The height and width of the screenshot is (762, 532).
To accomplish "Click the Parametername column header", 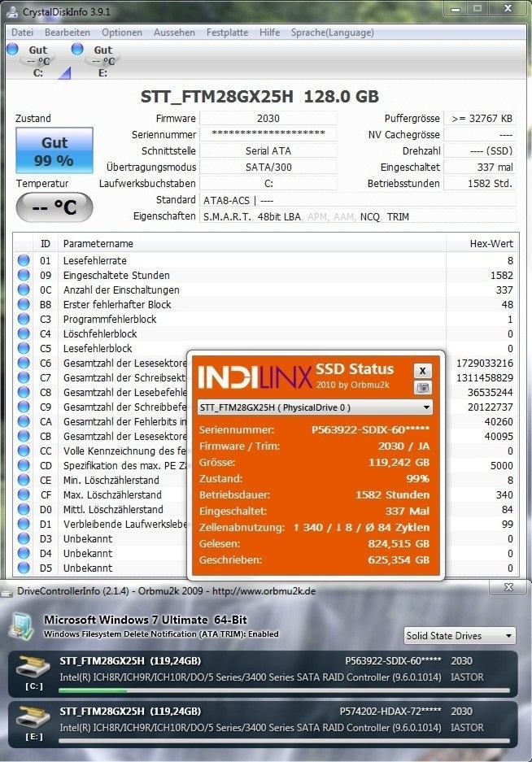I will (x=252, y=243).
